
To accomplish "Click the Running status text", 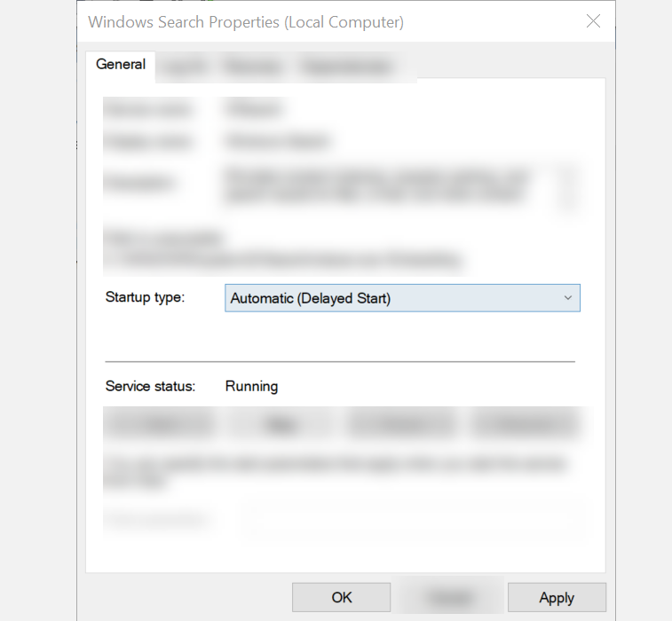I will 251,387.
